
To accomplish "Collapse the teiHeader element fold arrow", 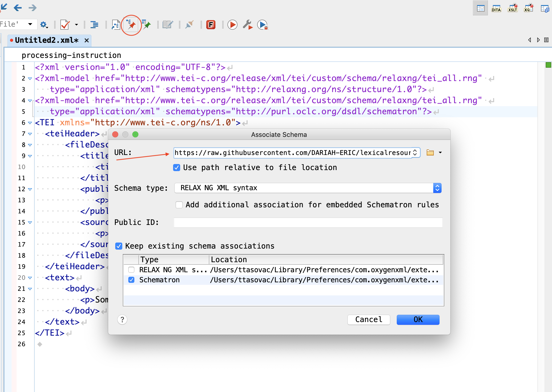I will pos(30,134).
